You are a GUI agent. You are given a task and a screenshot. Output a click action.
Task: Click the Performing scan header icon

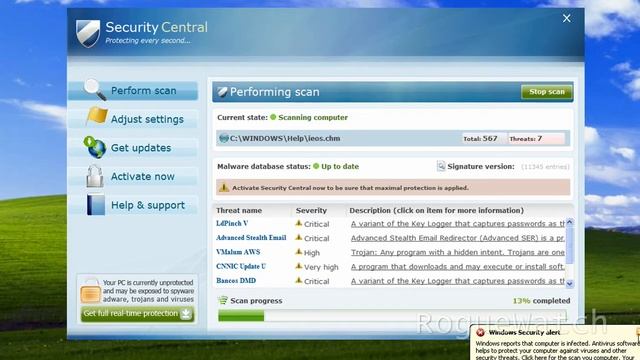(x=222, y=92)
